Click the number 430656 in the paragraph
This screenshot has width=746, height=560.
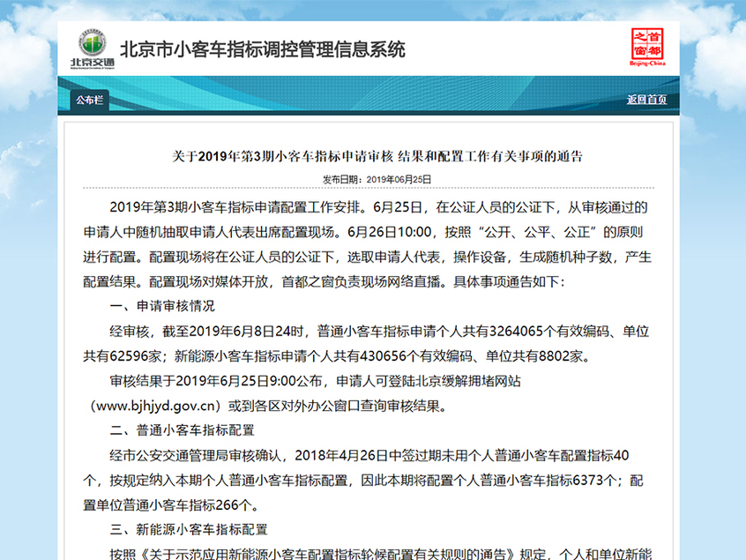(383, 356)
